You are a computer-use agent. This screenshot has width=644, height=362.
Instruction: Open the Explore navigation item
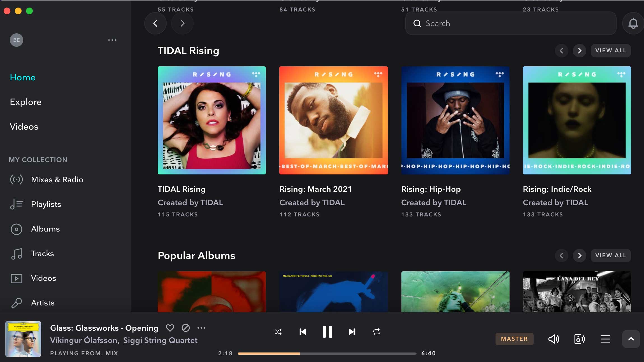coord(26,102)
